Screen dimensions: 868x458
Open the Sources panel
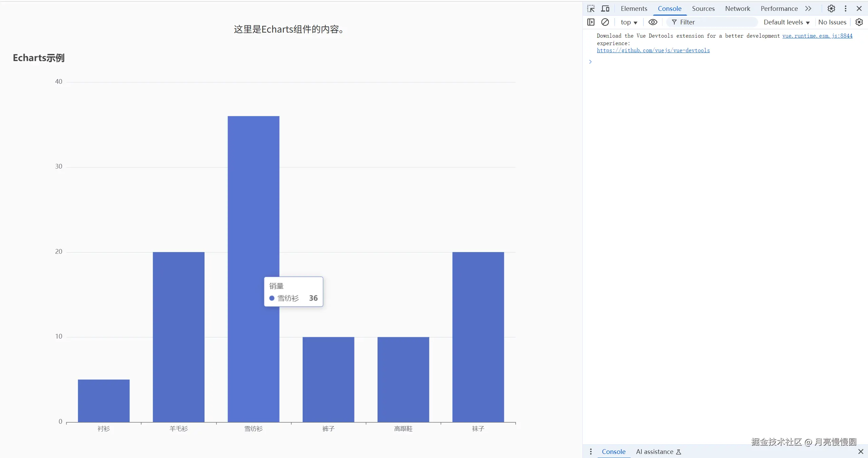click(703, 8)
